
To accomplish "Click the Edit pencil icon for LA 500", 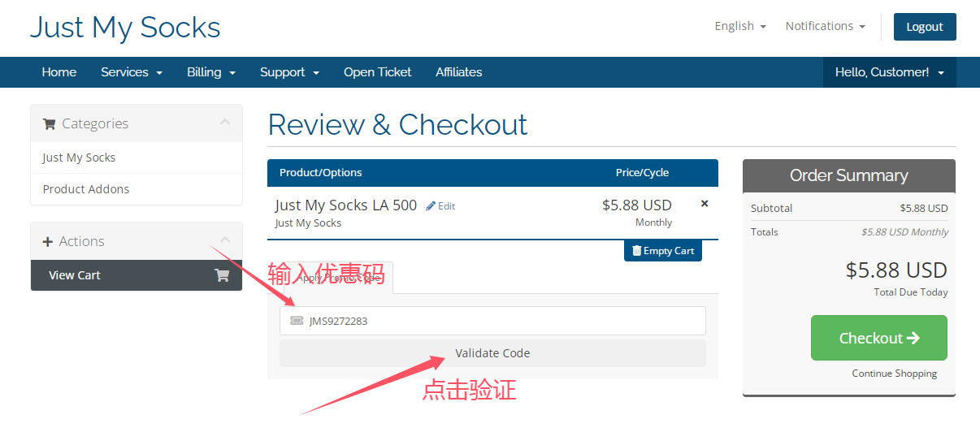I will (x=431, y=206).
